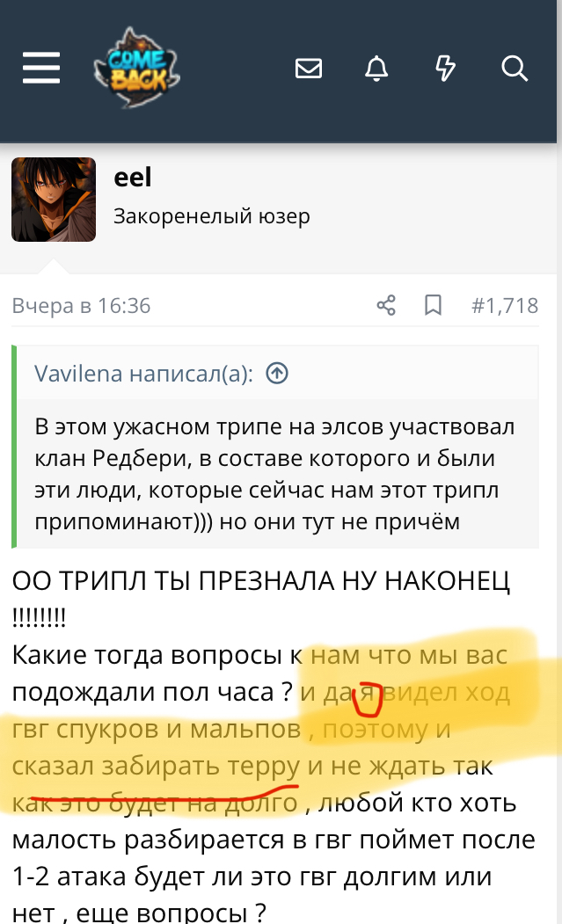Open the hamburger navigation menu

[x=41, y=68]
